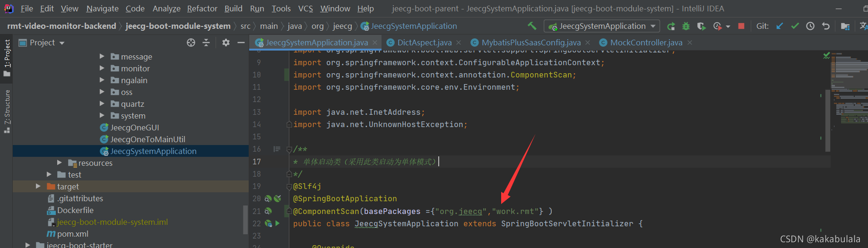Open the File menu
Viewport: 868px width, 248px height.
[27, 9]
